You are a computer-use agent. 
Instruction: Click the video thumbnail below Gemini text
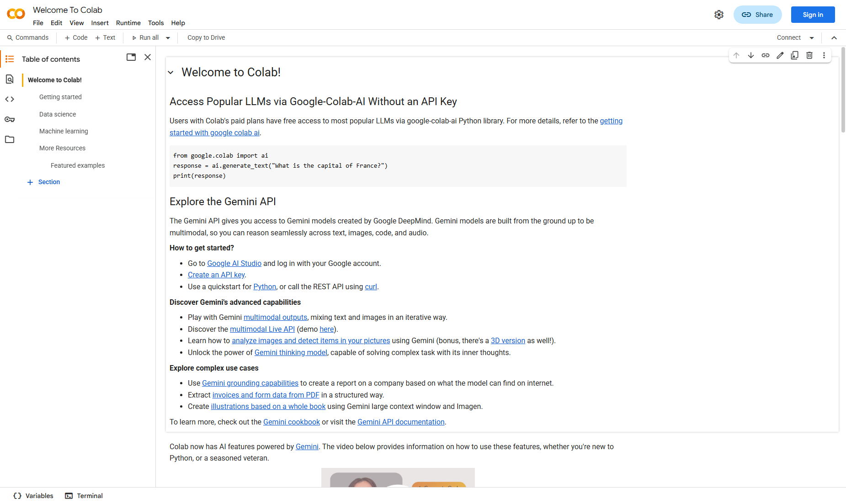click(398, 477)
